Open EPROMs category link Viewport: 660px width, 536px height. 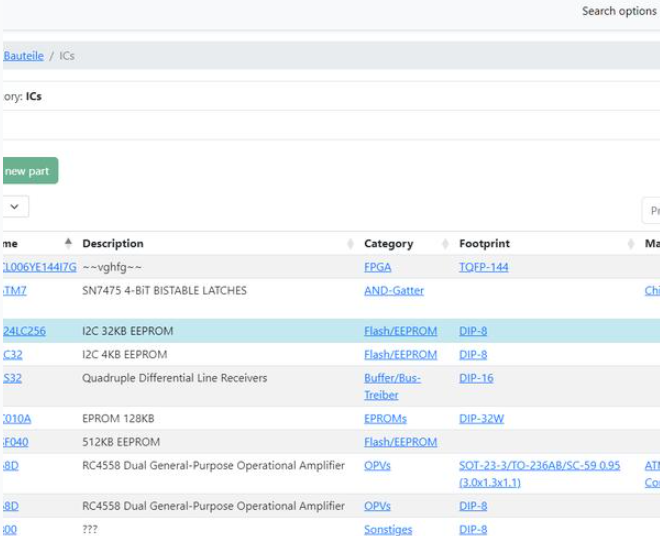click(385, 419)
